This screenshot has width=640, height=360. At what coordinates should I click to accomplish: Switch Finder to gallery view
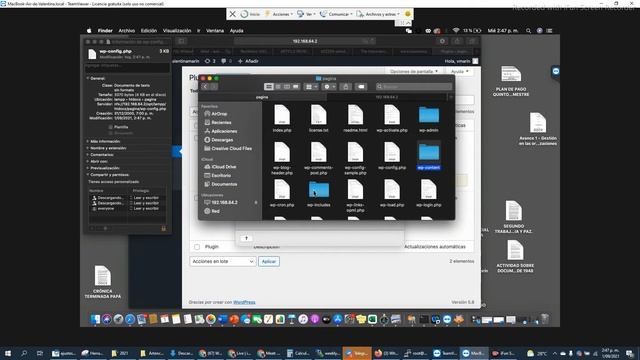click(x=296, y=87)
